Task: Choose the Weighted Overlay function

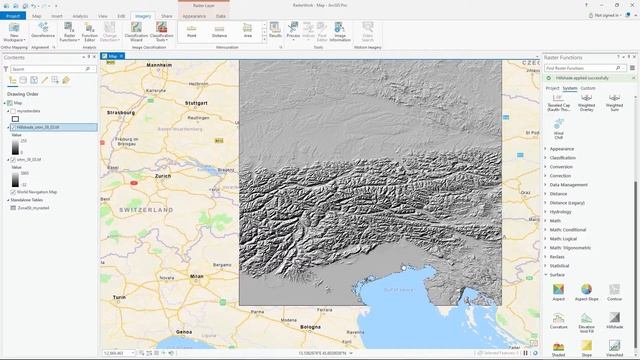Action: (587, 102)
